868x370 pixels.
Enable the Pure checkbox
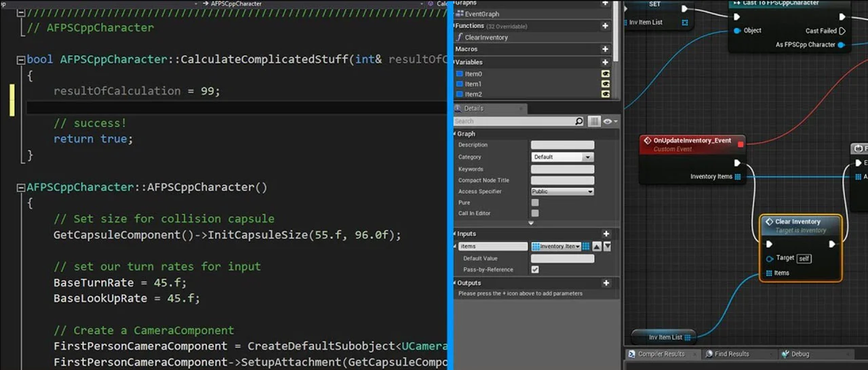click(535, 203)
